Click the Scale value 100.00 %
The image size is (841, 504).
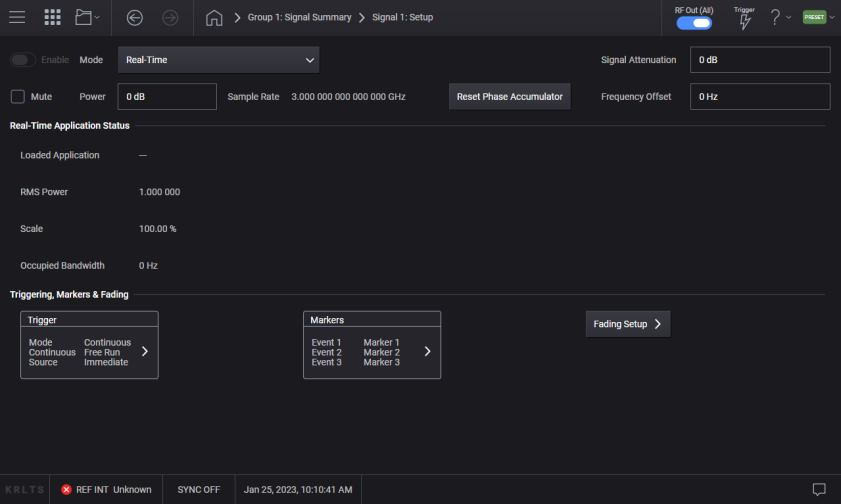tap(158, 228)
